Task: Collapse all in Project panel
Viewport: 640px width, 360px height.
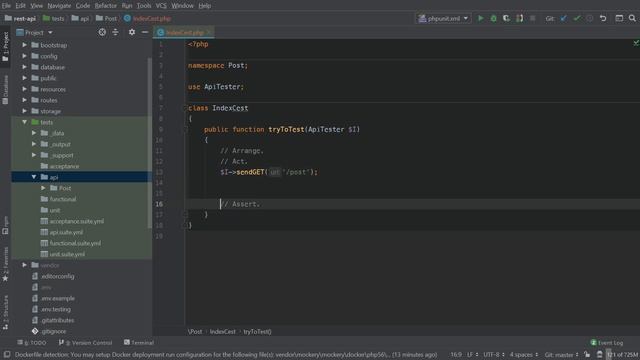Action: [x=116, y=32]
